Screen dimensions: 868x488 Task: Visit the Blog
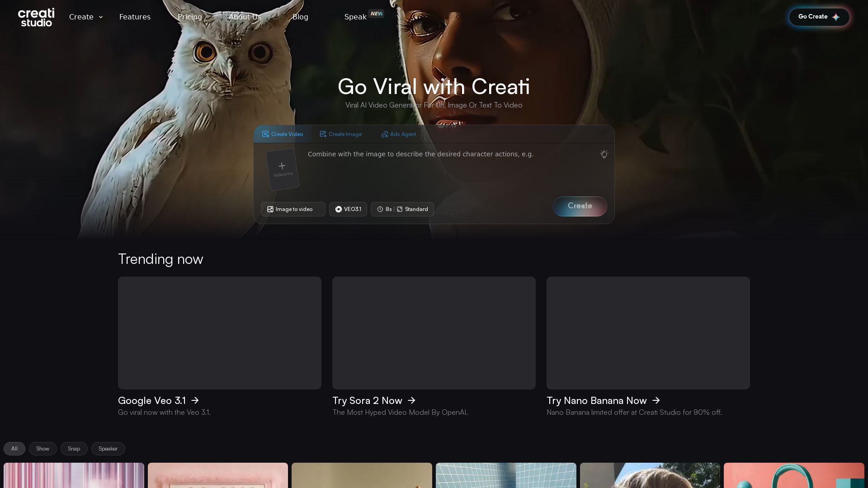300,17
